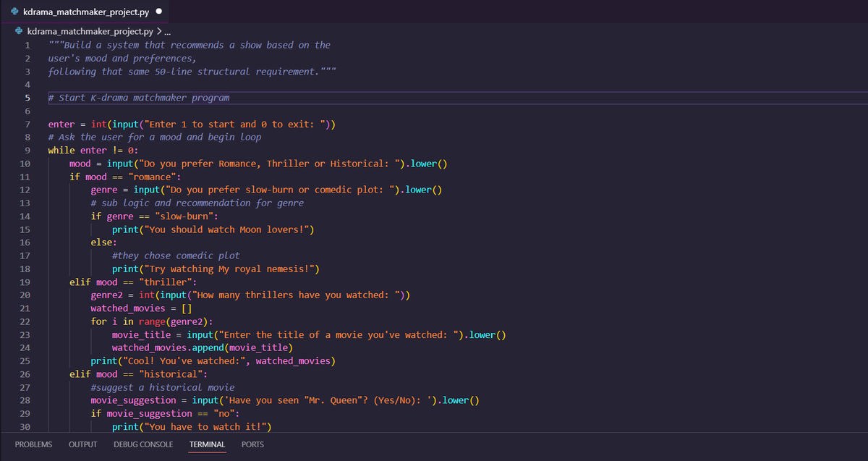The height and width of the screenshot is (461, 868).
Task: Click the text "Cool! You've watched:" on line 25
Action: point(184,361)
